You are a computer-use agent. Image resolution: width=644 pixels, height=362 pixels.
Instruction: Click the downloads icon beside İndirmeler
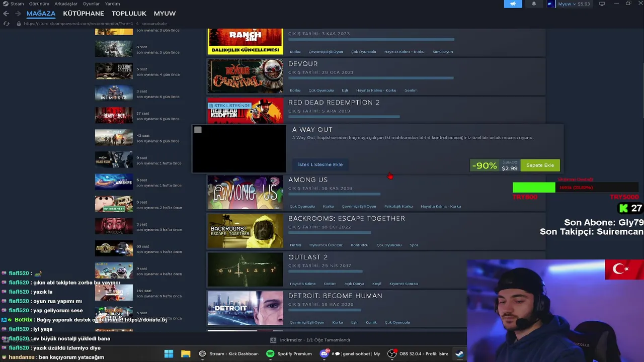tap(273, 340)
